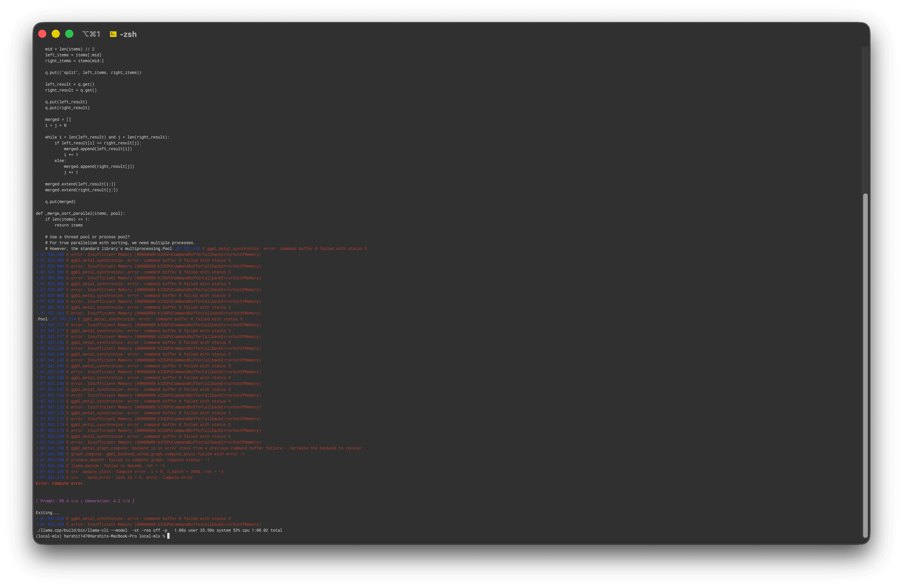This screenshot has height=588, width=903.
Task: Click the line 'mid = len(items) // 2'
Action: [70, 49]
